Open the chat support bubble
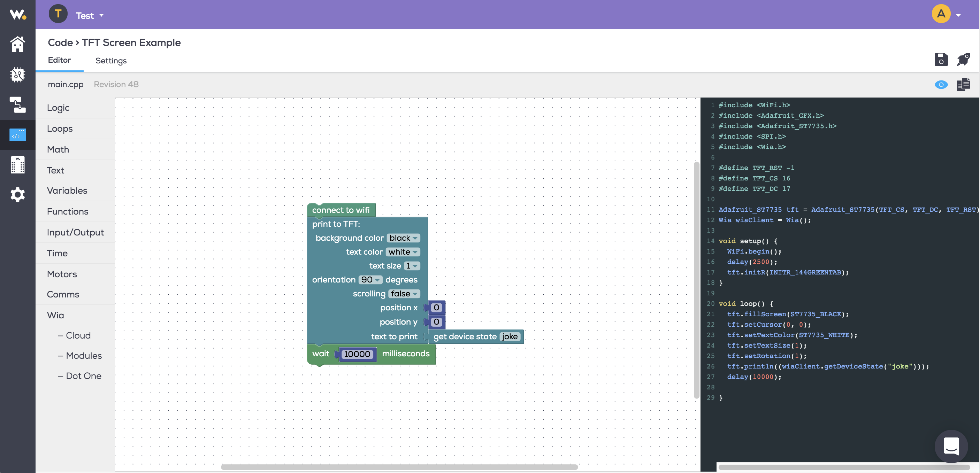Image resolution: width=980 pixels, height=473 pixels. click(951, 447)
